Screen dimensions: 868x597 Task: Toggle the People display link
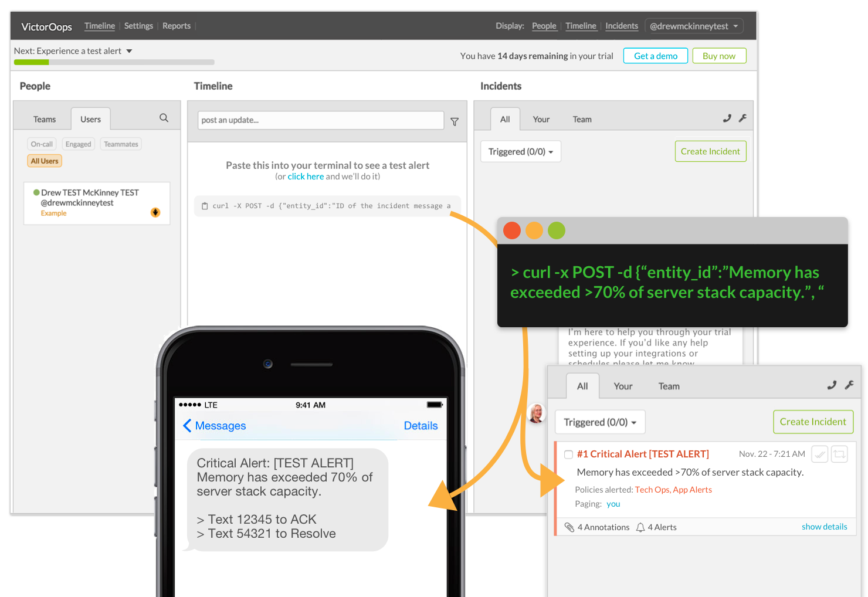pos(544,26)
